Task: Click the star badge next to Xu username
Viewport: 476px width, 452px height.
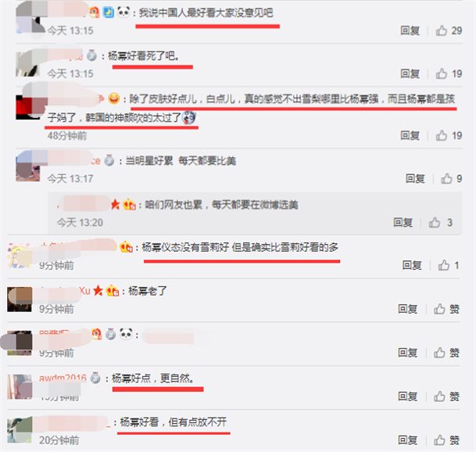Action: coord(98,291)
